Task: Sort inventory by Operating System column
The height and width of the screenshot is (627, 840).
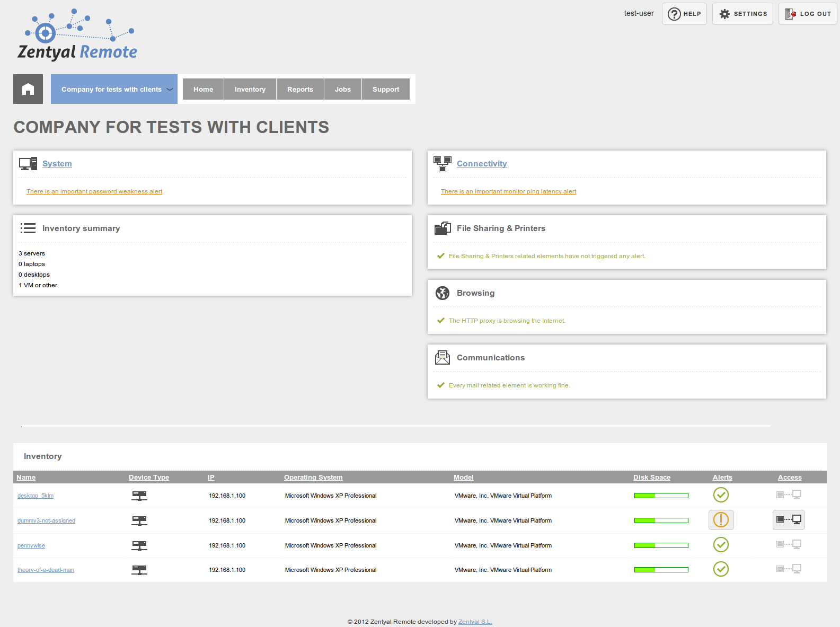Action: coord(313,478)
